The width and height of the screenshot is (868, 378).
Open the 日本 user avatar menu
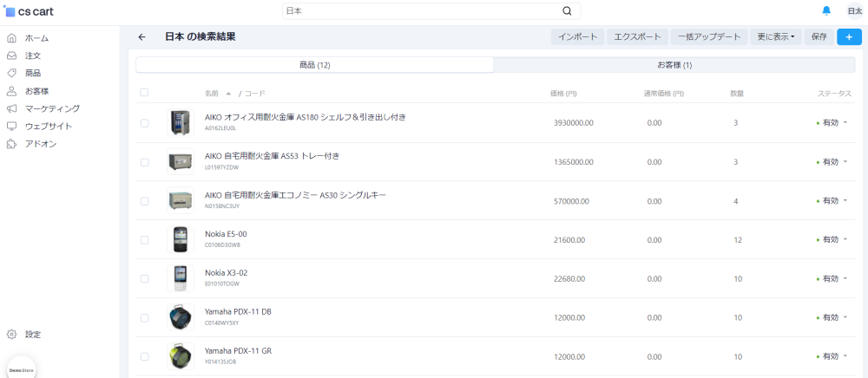[855, 11]
